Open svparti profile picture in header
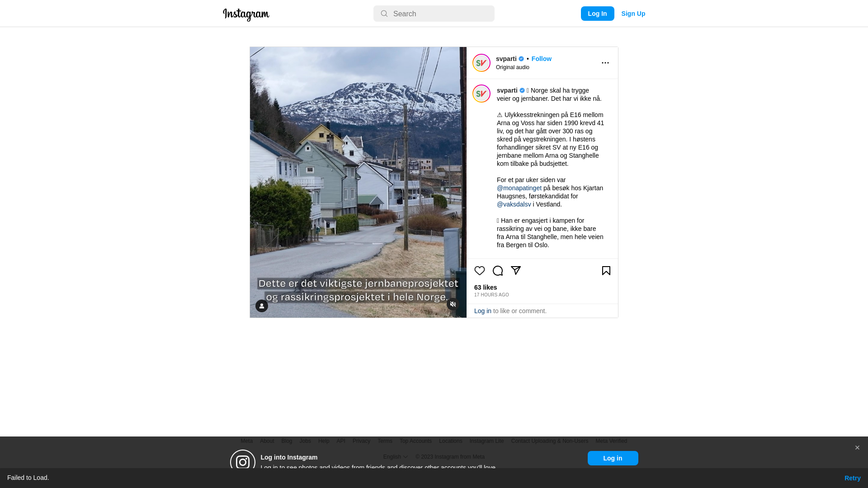Screen dimensions: 868x488 click(481, 63)
